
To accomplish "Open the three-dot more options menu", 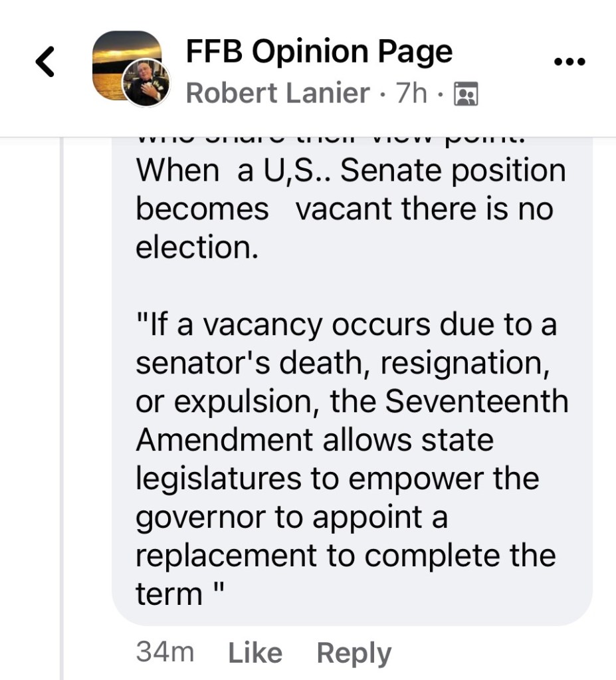I will 569,62.
